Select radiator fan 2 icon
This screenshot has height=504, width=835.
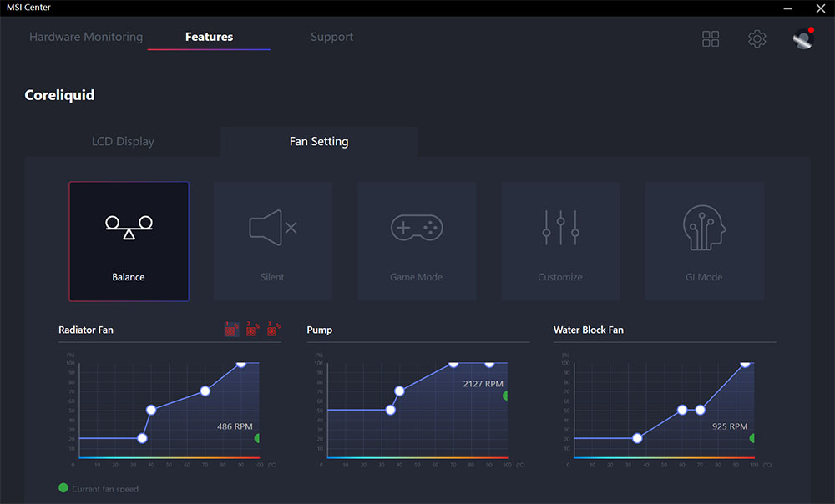point(252,329)
